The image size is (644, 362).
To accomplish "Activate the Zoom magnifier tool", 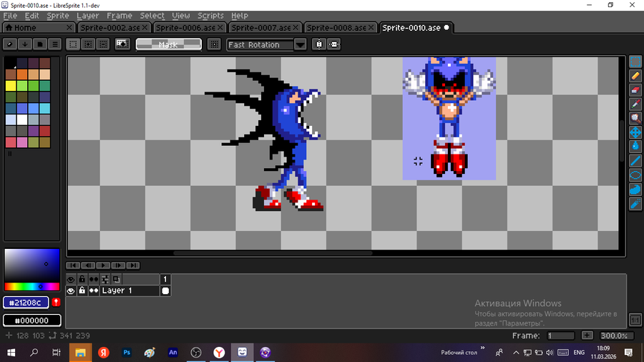I will (x=635, y=118).
